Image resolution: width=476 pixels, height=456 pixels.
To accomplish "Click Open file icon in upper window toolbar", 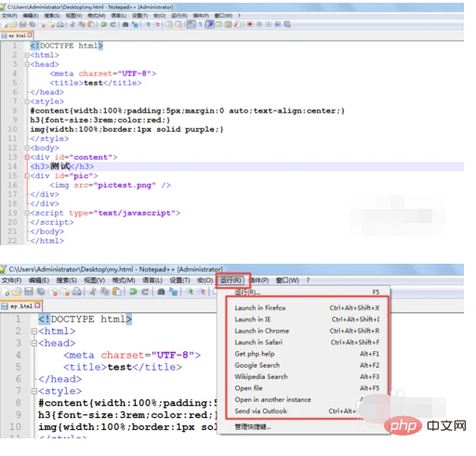I will pos(14,24).
